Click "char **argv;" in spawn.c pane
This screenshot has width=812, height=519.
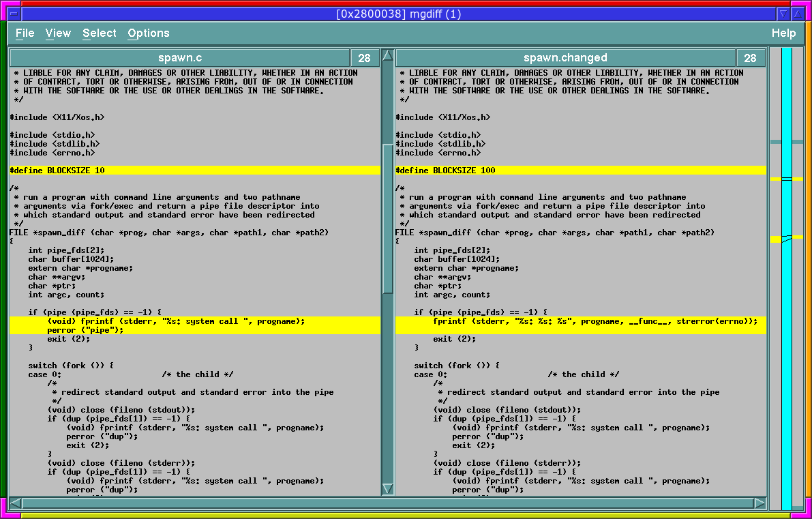[x=57, y=277]
